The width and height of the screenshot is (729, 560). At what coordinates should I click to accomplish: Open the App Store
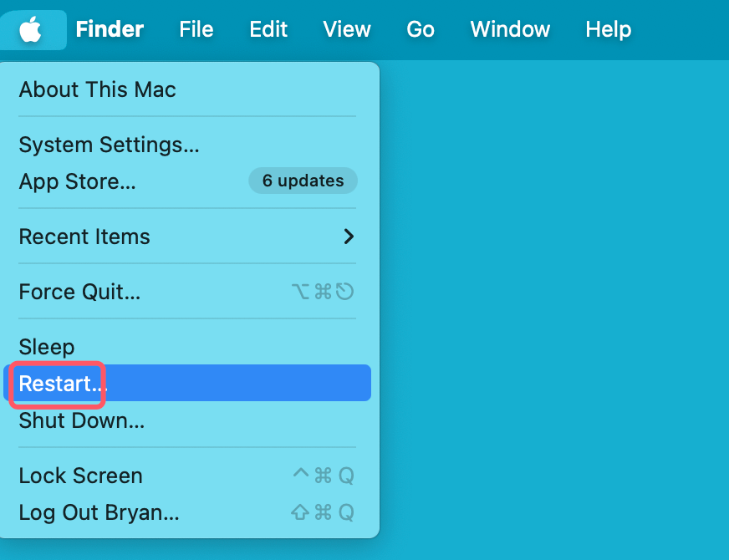point(77,181)
